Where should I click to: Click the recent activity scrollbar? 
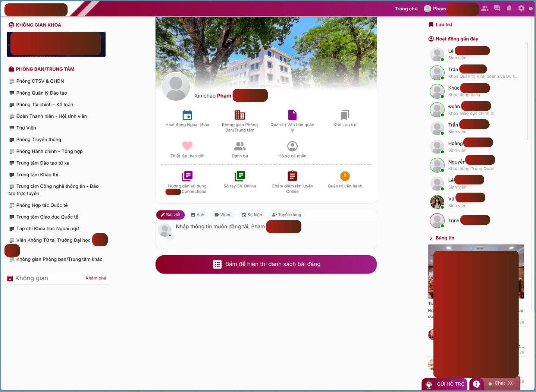[x=526, y=91]
